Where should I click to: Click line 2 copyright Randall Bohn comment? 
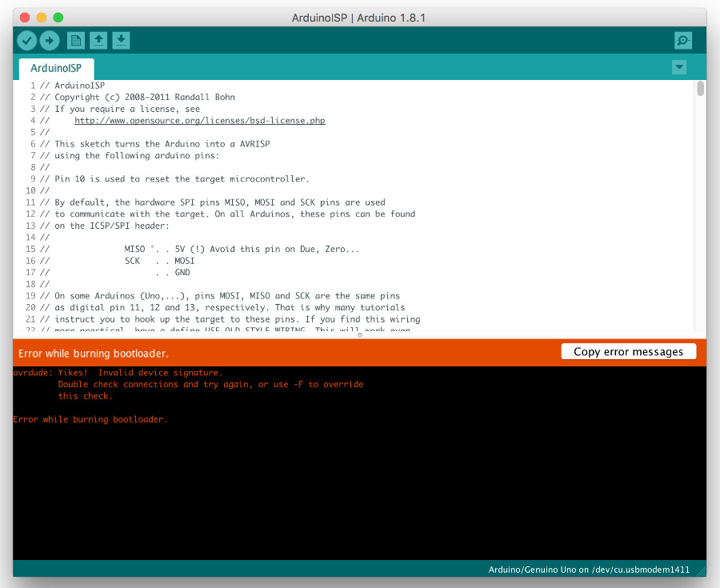(x=138, y=98)
